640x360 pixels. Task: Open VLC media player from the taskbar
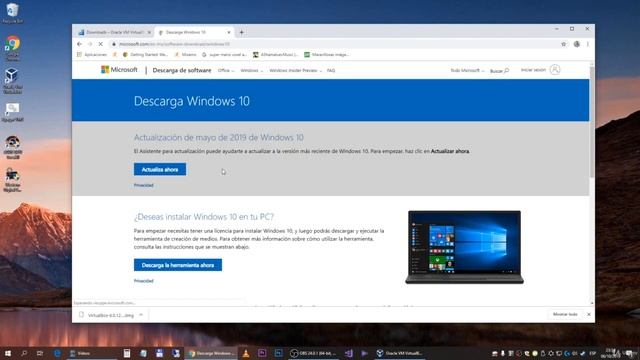246,353
